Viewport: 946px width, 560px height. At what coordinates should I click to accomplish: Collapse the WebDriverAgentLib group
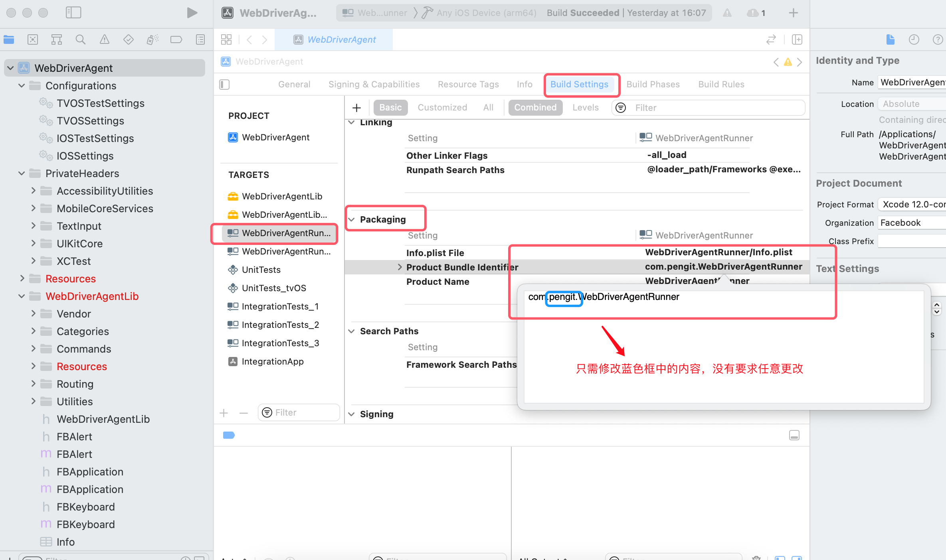point(22,296)
